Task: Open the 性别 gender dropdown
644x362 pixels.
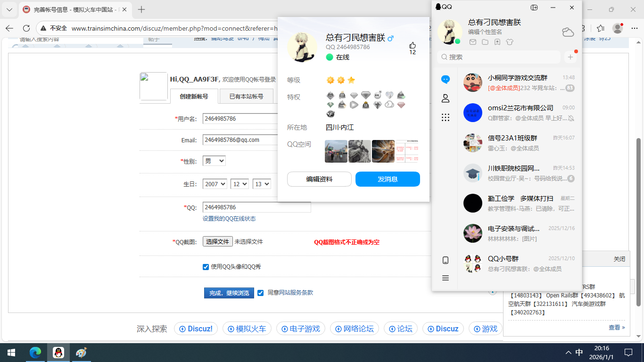Action: point(214,161)
